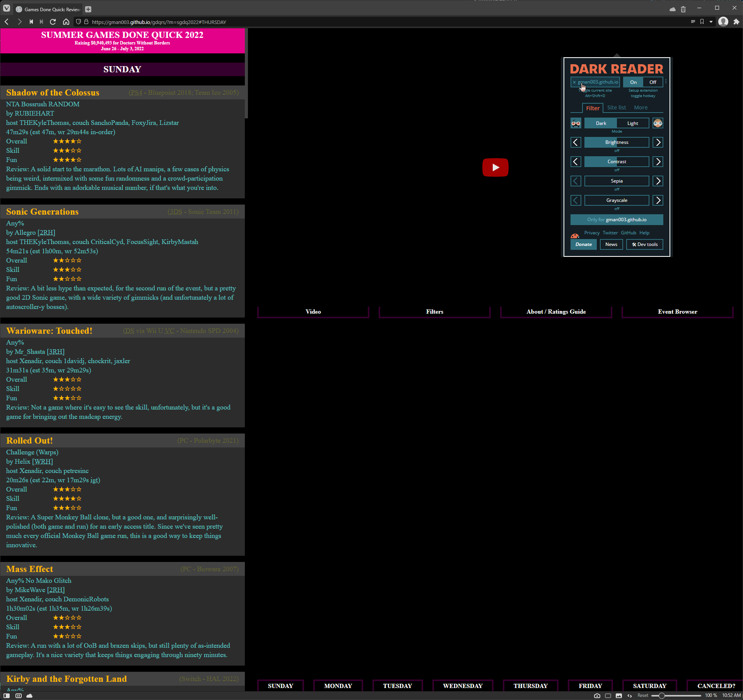This screenshot has width=743, height=700.
Task: Open the Site list tab
Action: pyautogui.click(x=617, y=108)
